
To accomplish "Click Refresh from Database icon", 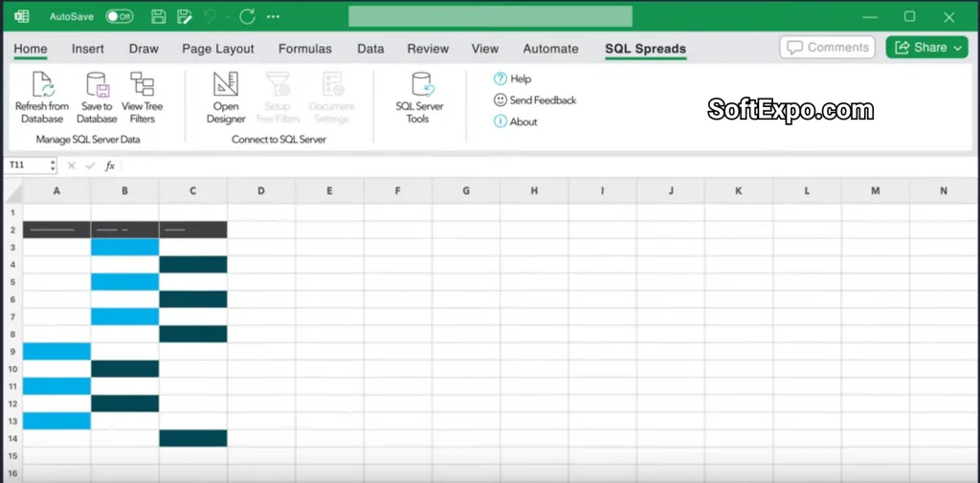I will pyautogui.click(x=42, y=85).
